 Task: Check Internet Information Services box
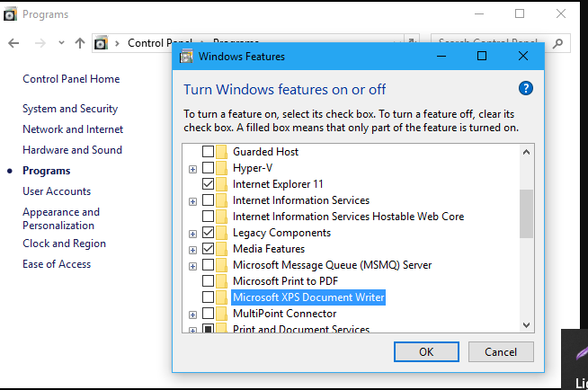(208, 199)
